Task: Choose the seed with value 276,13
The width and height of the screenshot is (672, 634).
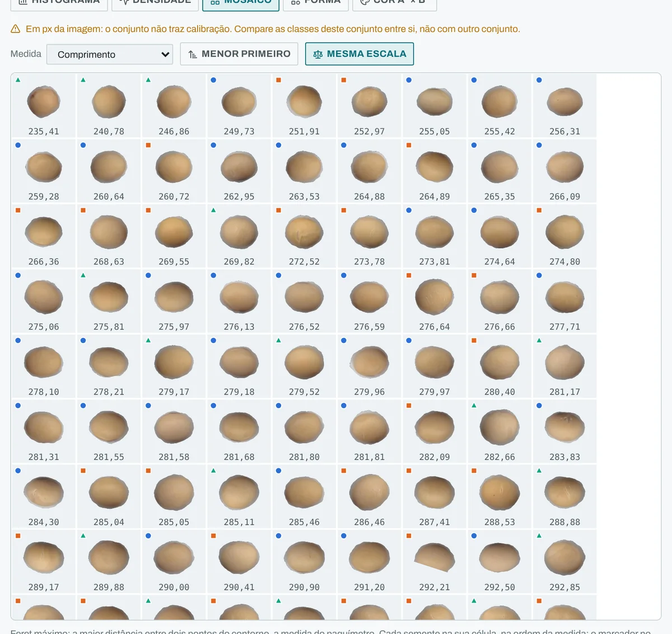Action: pyautogui.click(x=239, y=301)
